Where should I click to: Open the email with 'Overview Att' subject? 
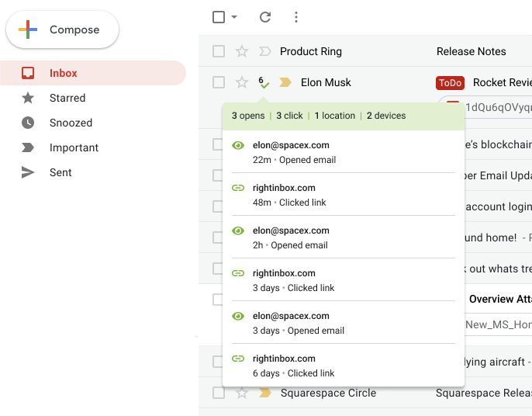(x=500, y=299)
